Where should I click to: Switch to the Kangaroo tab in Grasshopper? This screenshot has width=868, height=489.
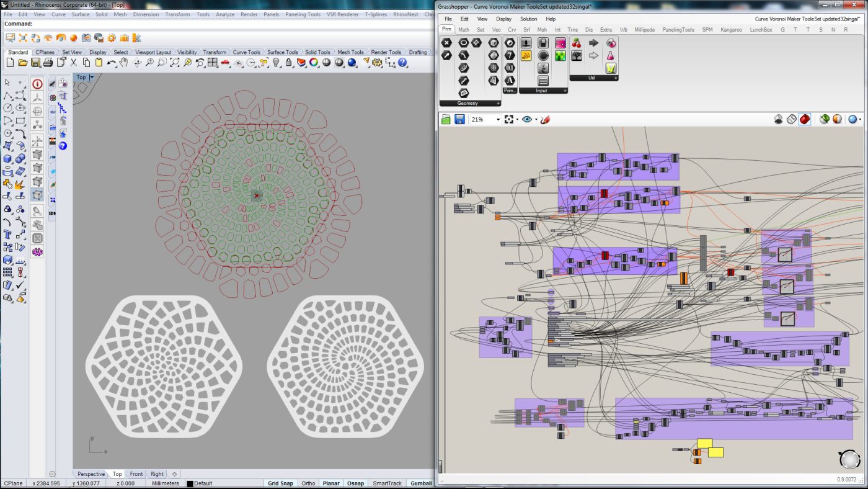point(732,29)
